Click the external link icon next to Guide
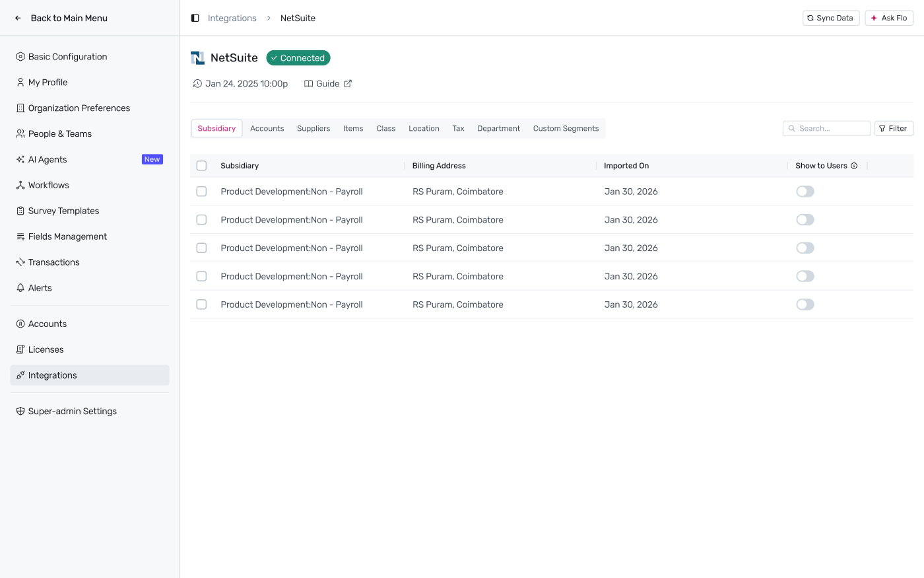 [348, 83]
